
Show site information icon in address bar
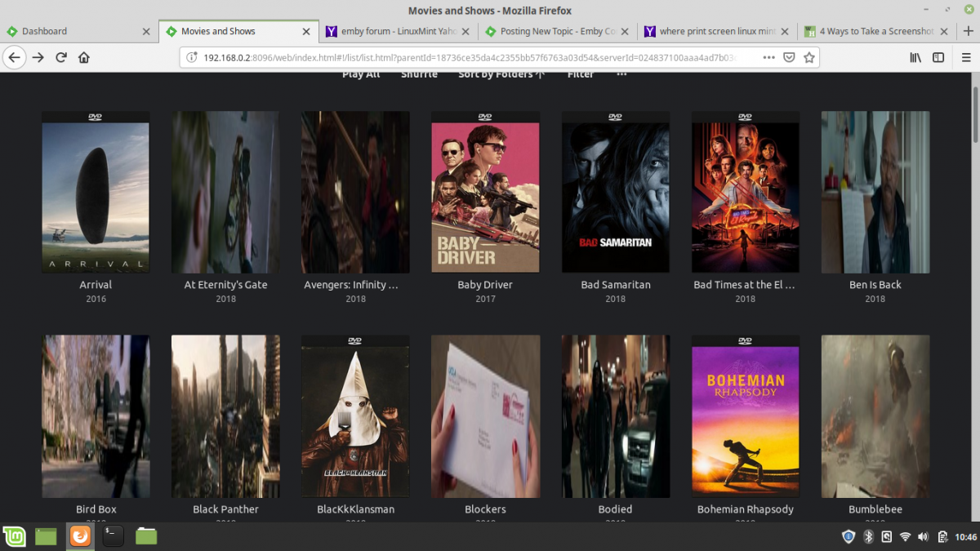tap(192, 58)
